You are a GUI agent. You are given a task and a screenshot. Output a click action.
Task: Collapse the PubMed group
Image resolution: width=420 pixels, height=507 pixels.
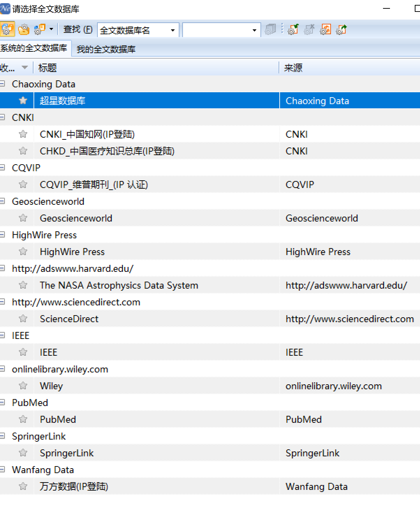(x=2, y=403)
